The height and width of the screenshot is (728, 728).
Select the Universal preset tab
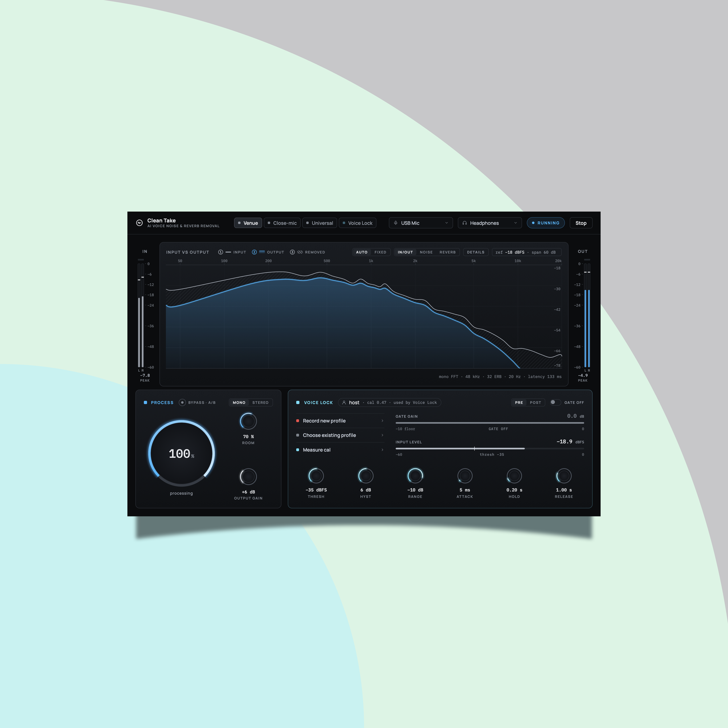click(x=320, y=223)
